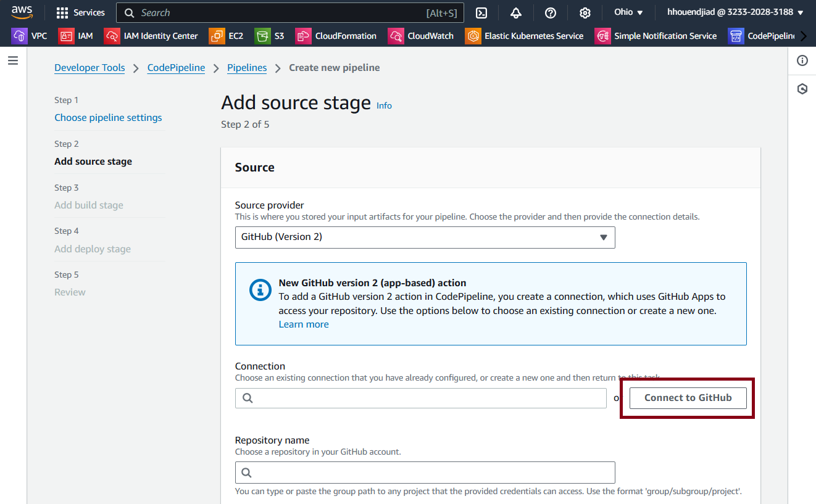The image size is (816, 504).
Task: Click the Add deploy stage step label
Action: click(93, 249)
